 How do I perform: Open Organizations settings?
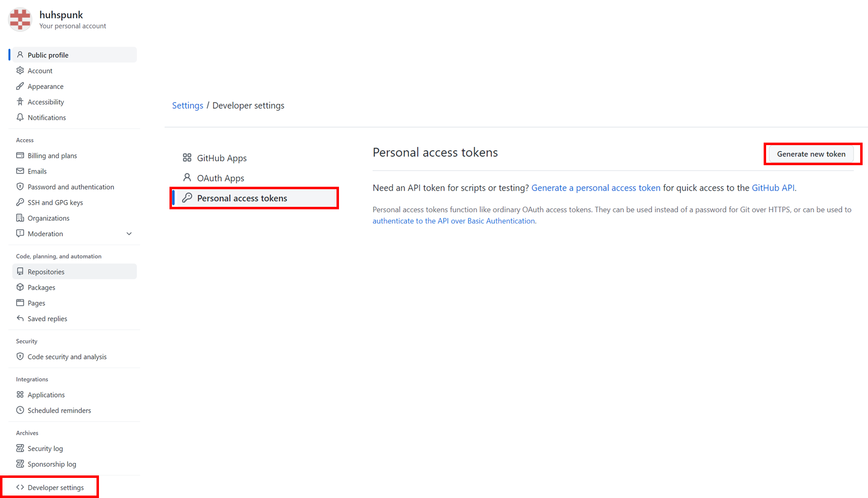click(x=74, y=218)
